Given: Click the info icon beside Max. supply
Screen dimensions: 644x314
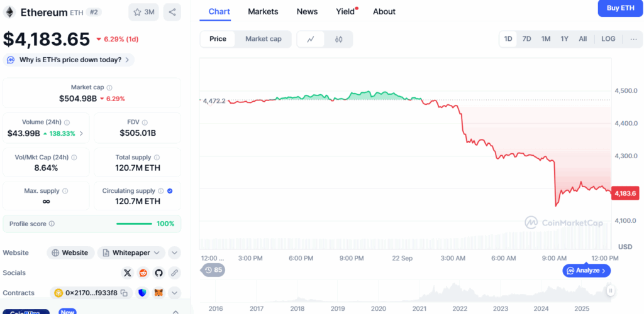Looking at the screenshot, I should tap(65, 191).
